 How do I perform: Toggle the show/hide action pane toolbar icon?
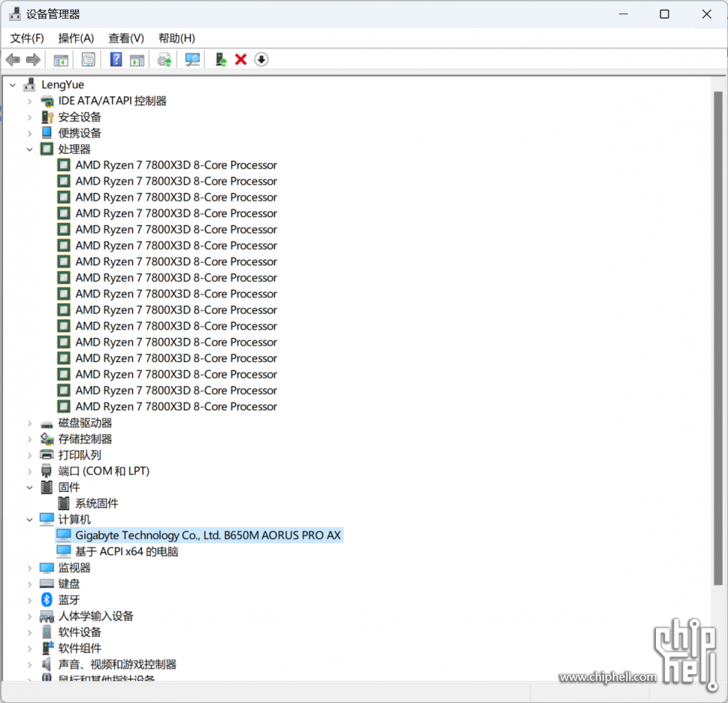point(137,60)
